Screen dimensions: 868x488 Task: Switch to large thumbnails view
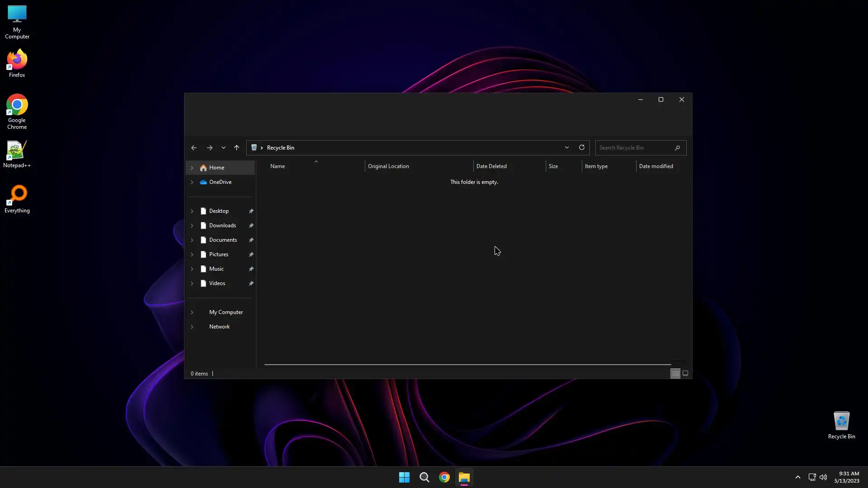[x=685, y=373]
